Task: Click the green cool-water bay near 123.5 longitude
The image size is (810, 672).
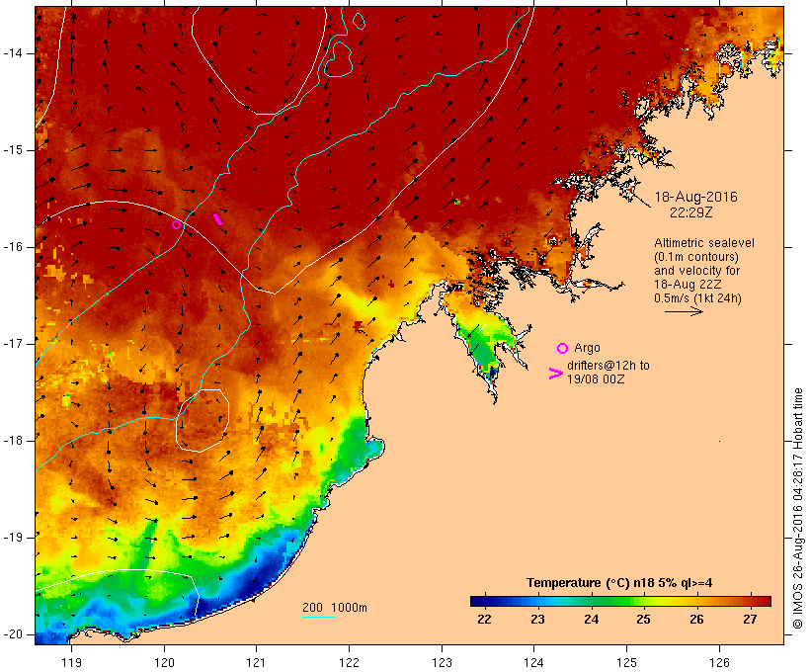Action: pos(483,344)
